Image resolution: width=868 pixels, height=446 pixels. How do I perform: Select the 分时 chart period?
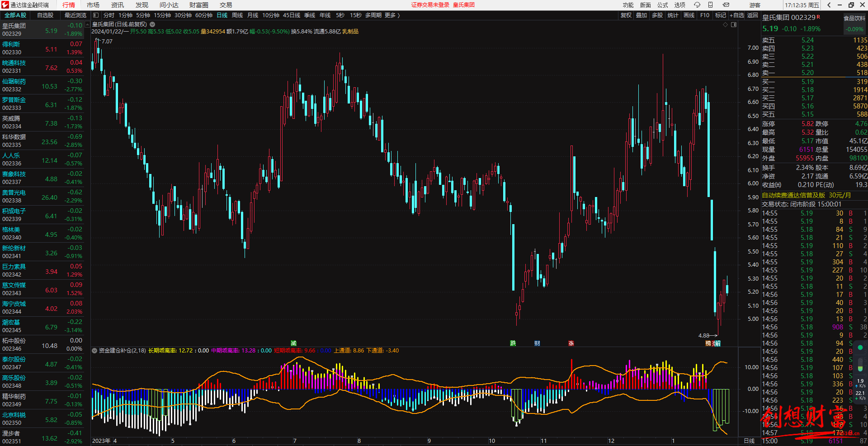109,15
